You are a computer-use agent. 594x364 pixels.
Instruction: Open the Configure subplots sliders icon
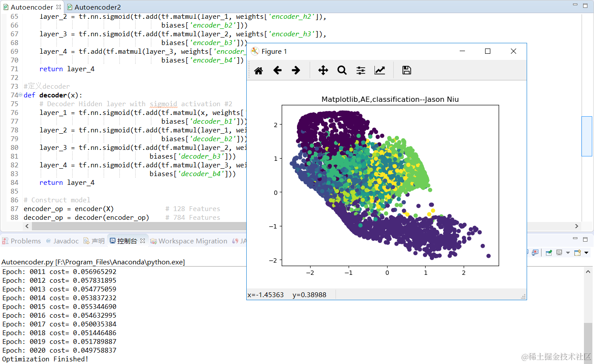[361, 70]
